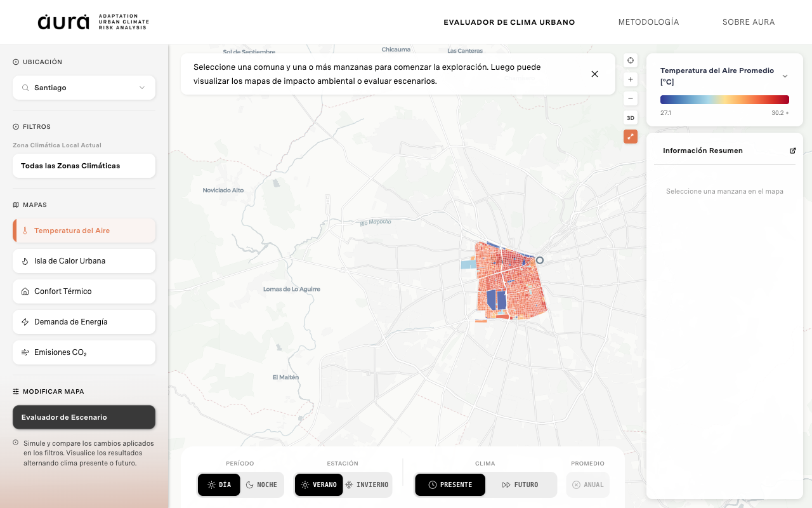Open Información Resumen in external view icon
The image size is (812, 508).
[792, 150]
